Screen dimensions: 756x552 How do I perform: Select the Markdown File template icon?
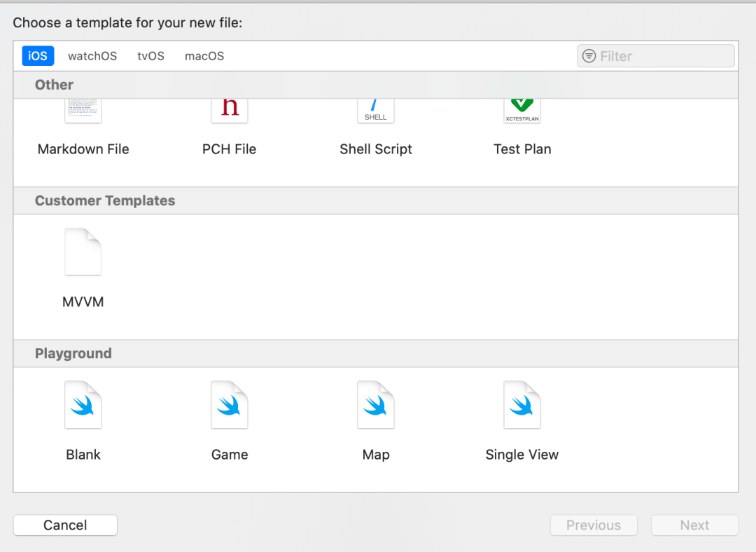(x=83, y=111)
